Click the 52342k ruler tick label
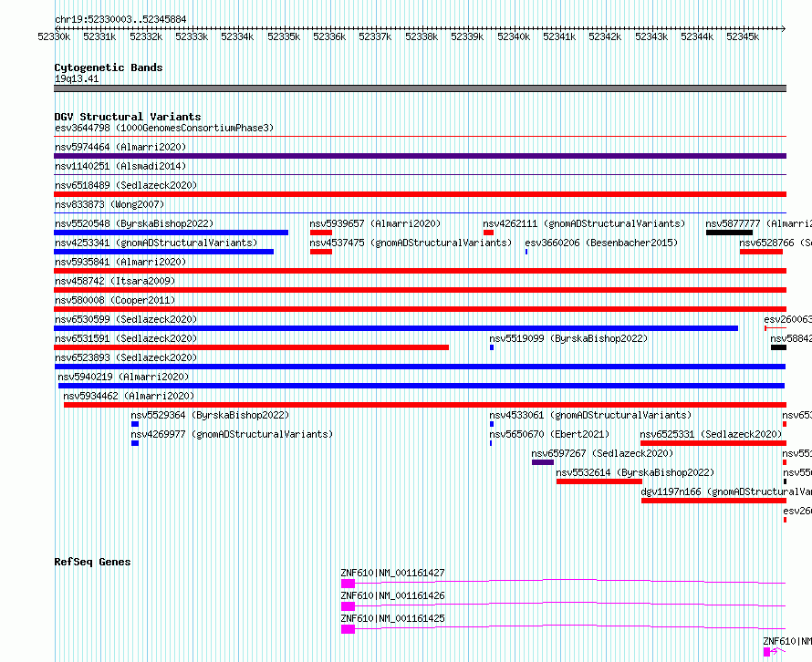Viewport: 812px width, 662px height. (x=605, y=36)
